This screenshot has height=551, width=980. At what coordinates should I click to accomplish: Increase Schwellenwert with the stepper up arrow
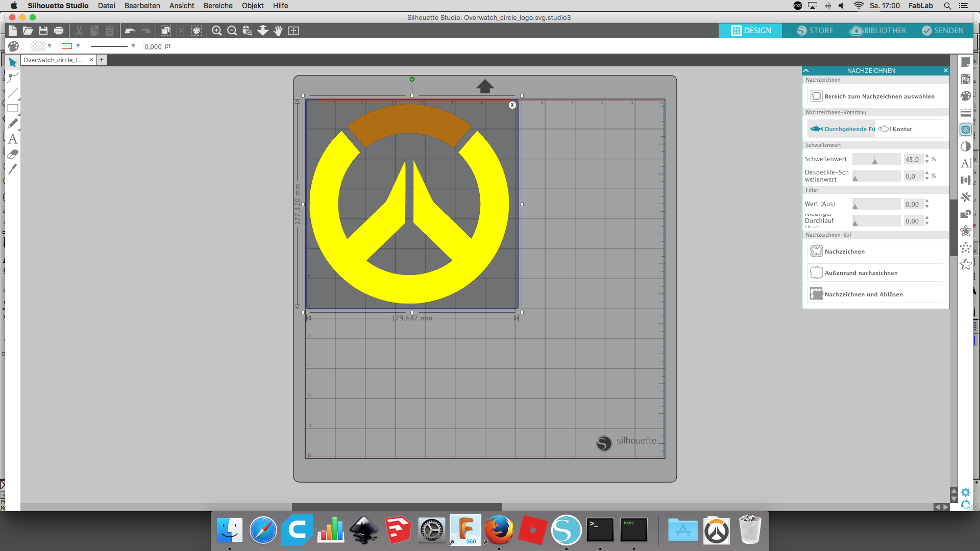(x=927, y=157)
